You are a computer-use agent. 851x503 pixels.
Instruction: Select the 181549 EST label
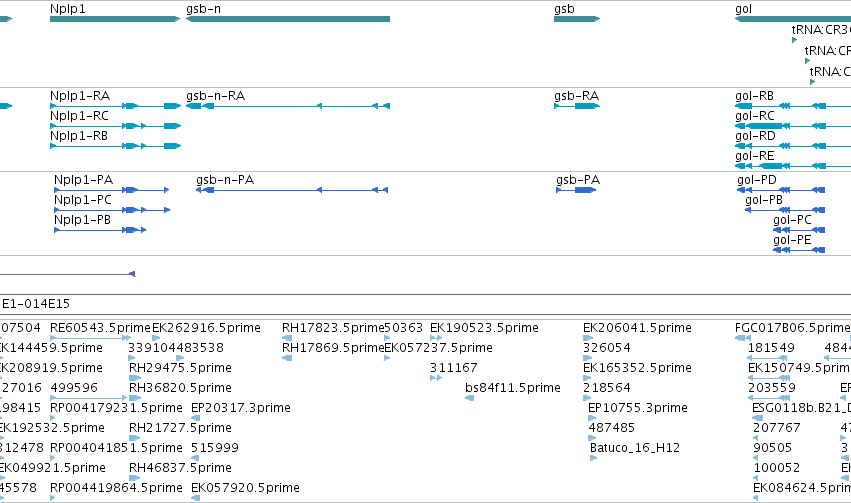tap(771, 348)
